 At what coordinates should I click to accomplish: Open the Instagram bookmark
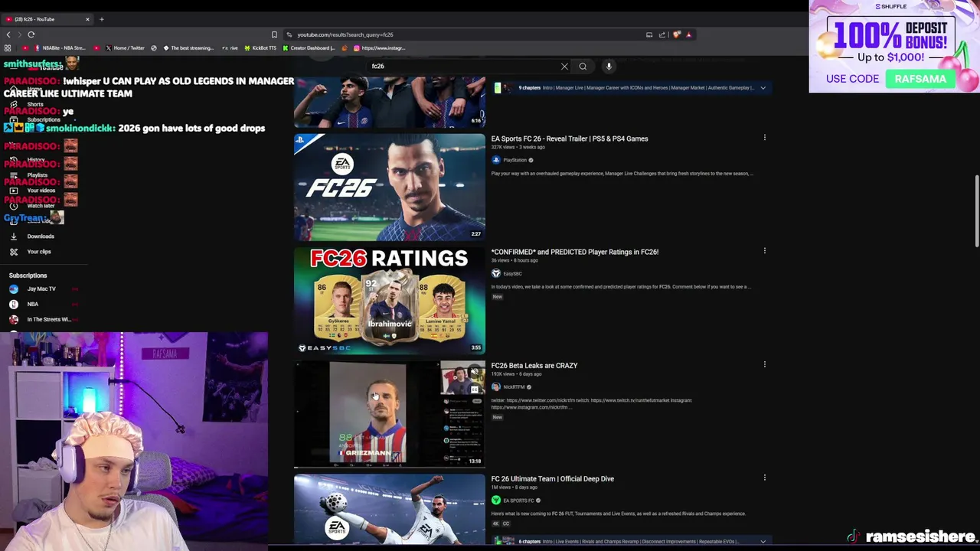(379, 48)
